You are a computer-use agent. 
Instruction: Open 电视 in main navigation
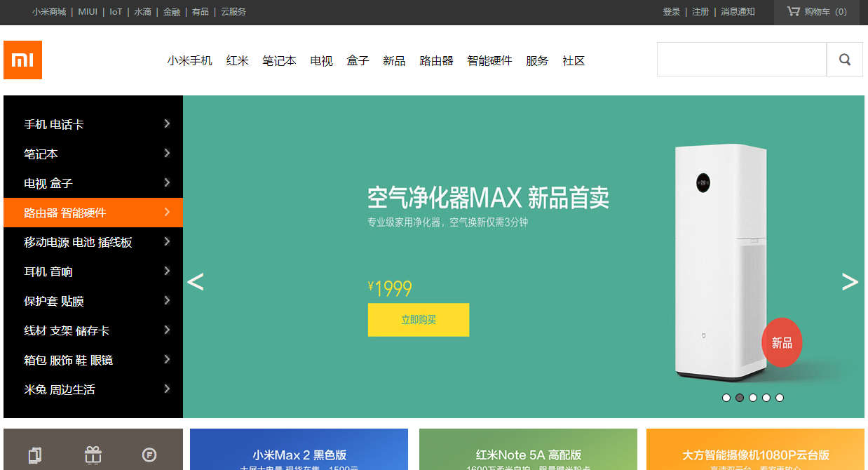[322, 61]
